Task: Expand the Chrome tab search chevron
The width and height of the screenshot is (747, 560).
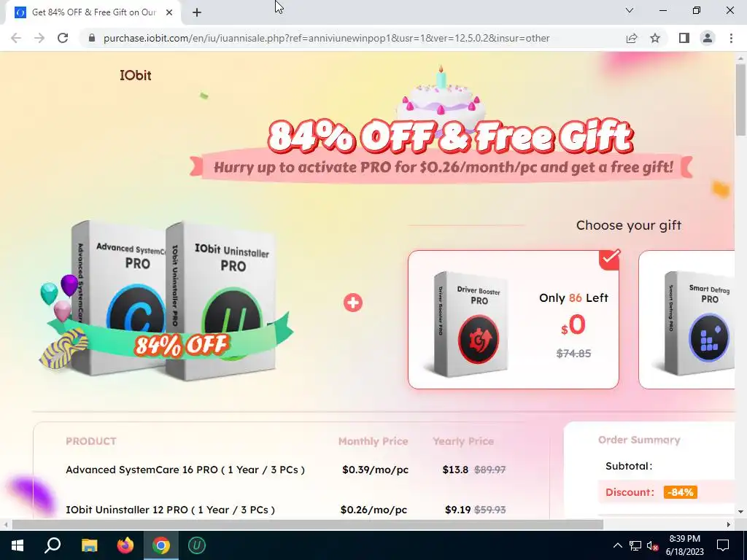Action: [630, 10]
